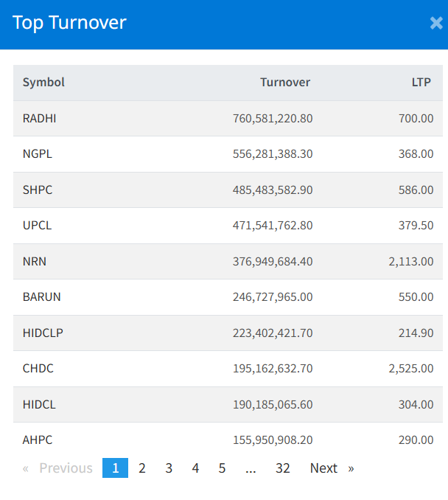The height and width of the screenshot is (500, 448).
Task: Jump to last page 32
Action: click(x=282, y=468)
